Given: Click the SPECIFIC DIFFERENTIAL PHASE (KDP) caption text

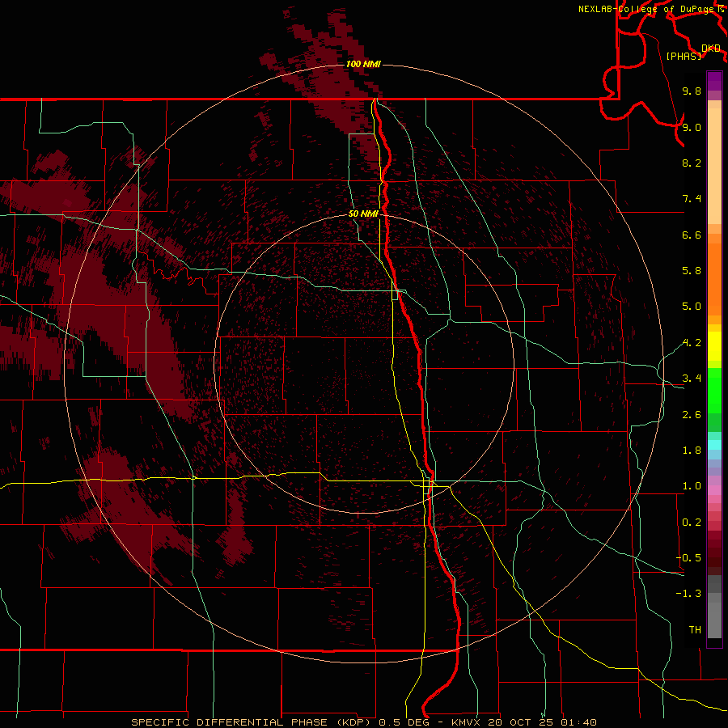Looking at the screenshot, I should 253,722.
